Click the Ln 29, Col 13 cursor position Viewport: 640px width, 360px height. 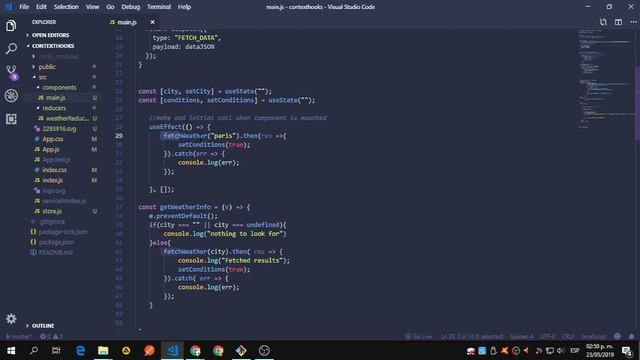coord(472,337)
